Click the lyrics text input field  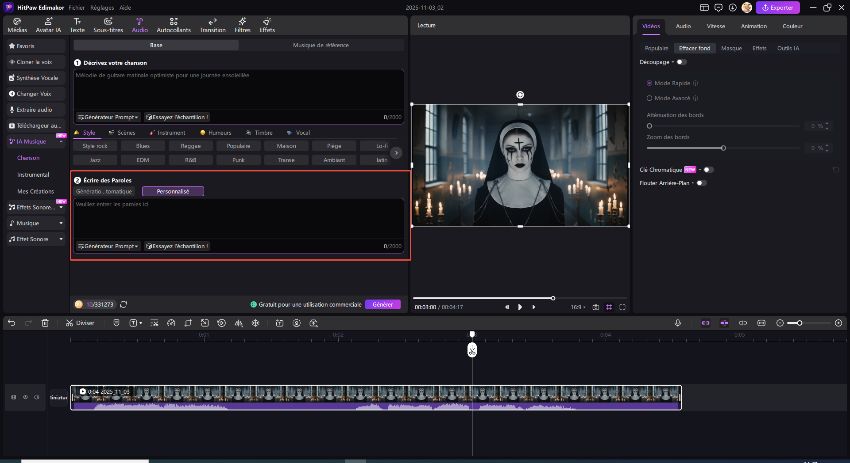tap(240, 217)
